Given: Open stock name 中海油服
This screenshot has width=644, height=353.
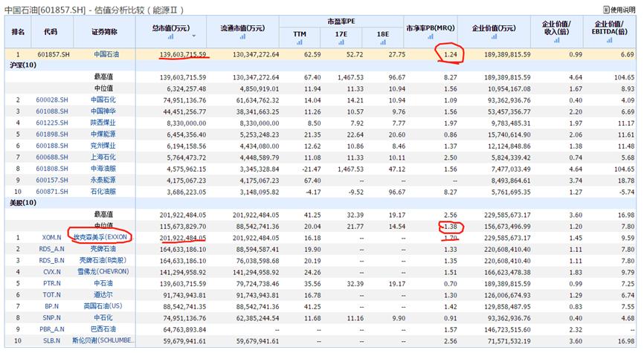Looking at the screenshot, I should pos(103,169).
